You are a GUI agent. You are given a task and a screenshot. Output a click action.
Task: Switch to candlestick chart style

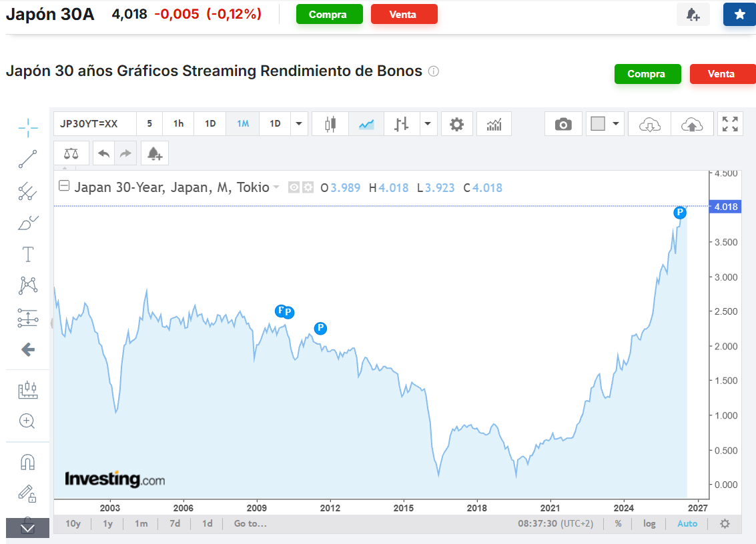pos(330,124)
